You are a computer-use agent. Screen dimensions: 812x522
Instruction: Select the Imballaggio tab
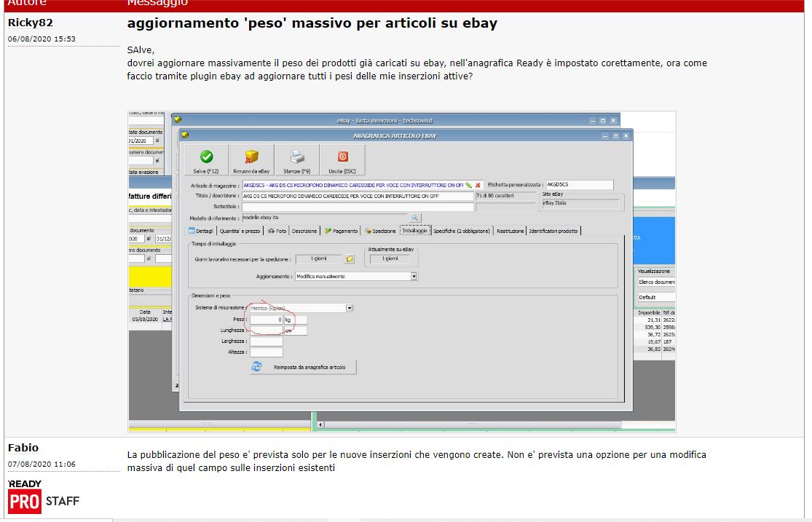click(x=415, y=231)
